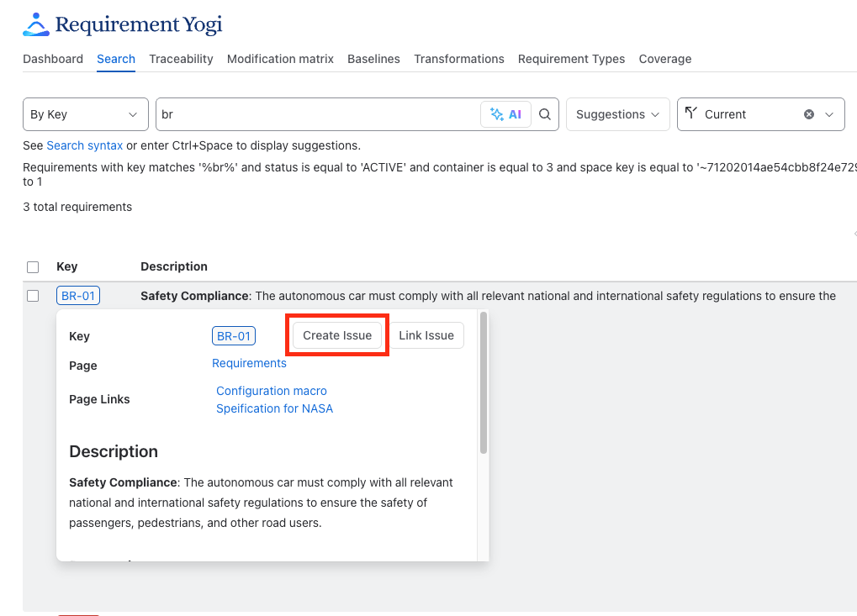Image resolution: width=857 pixels, height=616 pixels.
Task: Click the Create Issue button
Action: tap(337, 335)
